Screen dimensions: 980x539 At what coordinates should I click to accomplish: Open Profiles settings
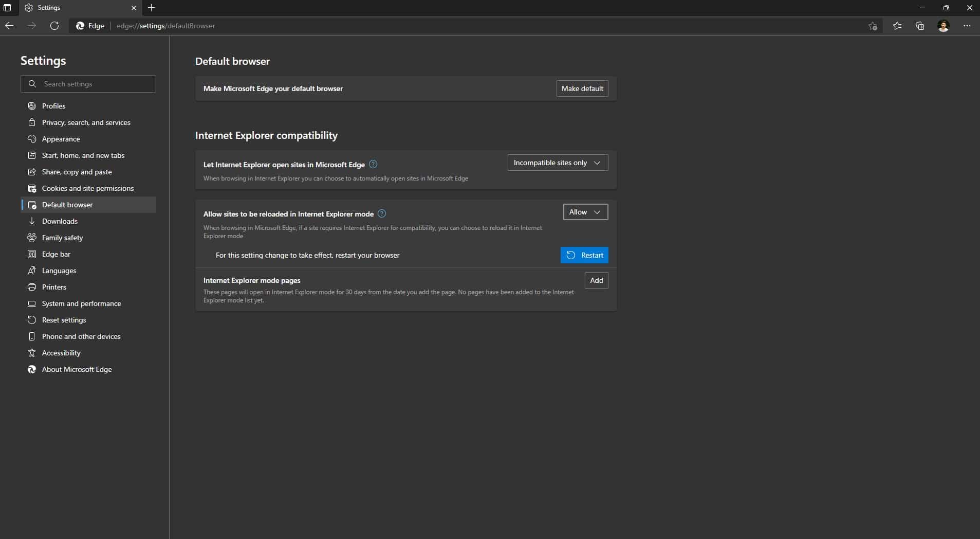point(88,106)
